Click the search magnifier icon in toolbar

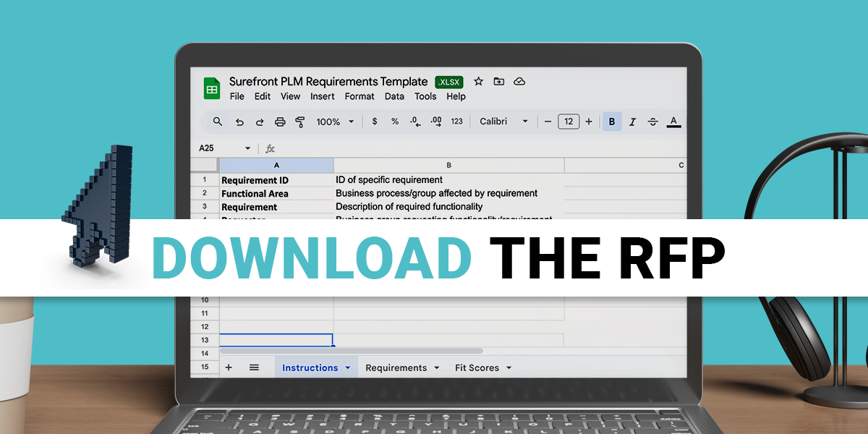click(x=218, y=122)
